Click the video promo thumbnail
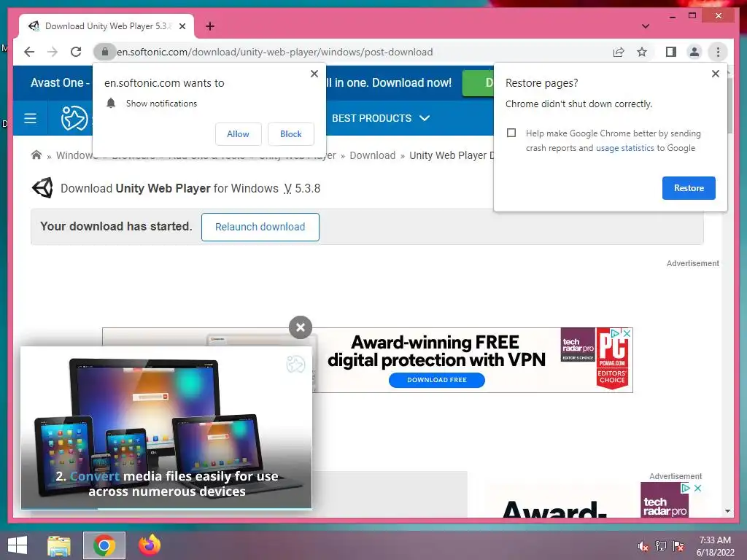 click(x=166, y=427)
